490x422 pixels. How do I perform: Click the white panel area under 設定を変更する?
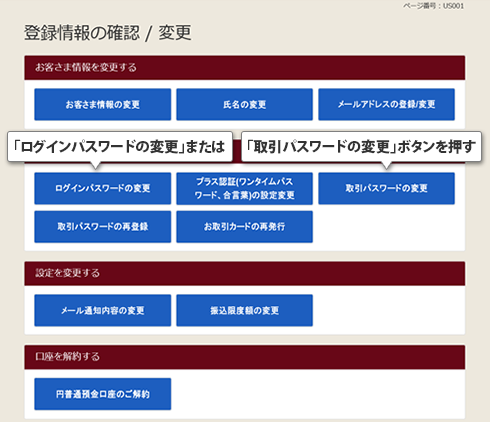(388, 310)
